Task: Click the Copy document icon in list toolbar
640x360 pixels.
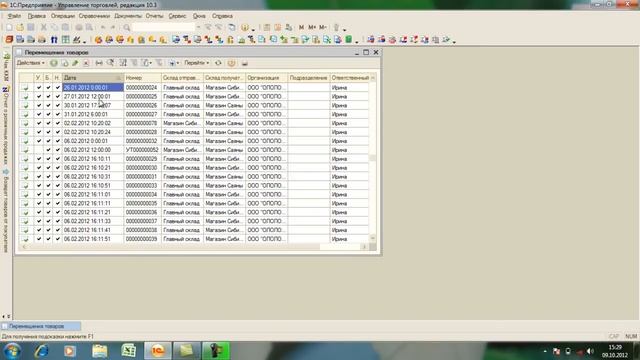Action: 64,63
